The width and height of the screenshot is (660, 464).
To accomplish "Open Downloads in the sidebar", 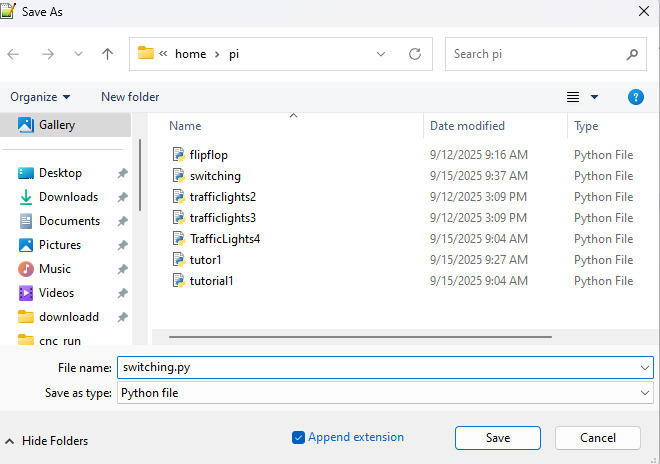I will pyautogui.click(x=68, y=197).
